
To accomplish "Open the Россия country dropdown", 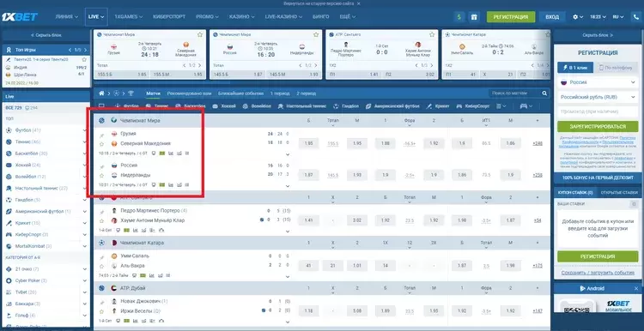I will coord(598,82).
